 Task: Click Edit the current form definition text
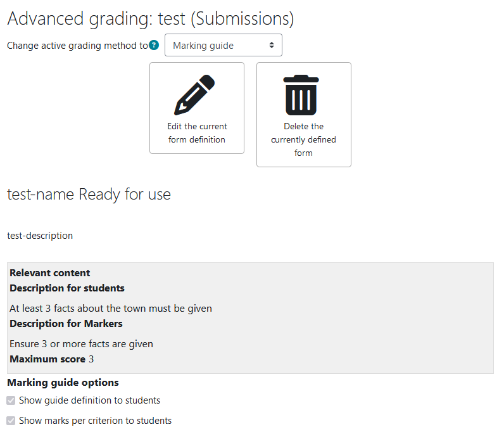pyautogui.click(x=197, y=133)
